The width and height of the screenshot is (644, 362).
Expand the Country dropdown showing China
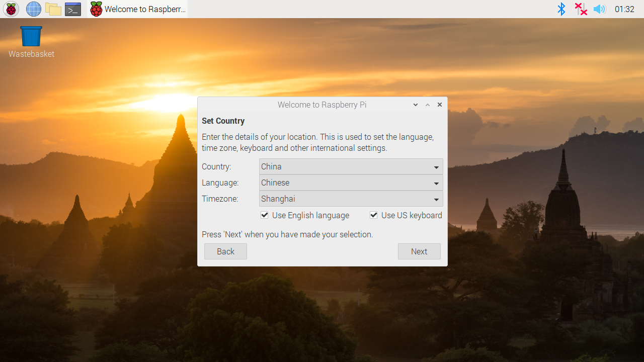tap(351, 166)
